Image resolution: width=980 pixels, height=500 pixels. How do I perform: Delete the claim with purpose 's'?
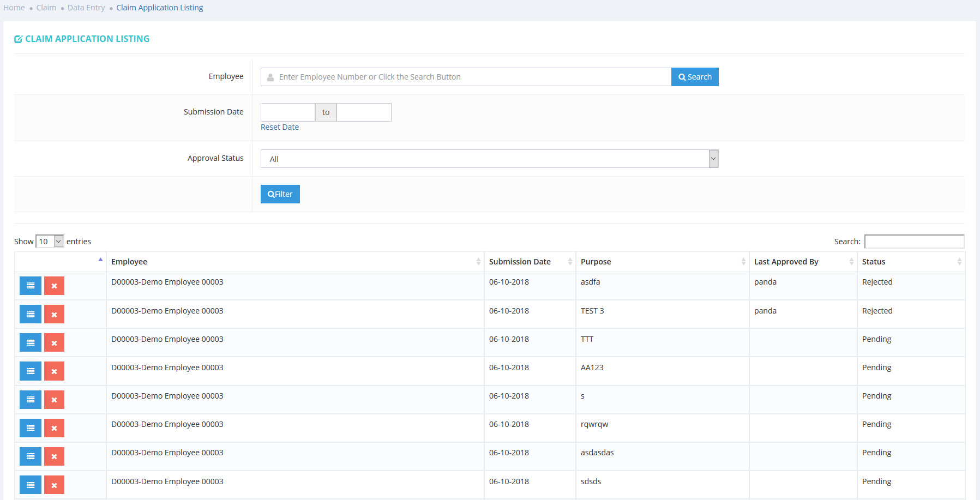pos(54,400)
